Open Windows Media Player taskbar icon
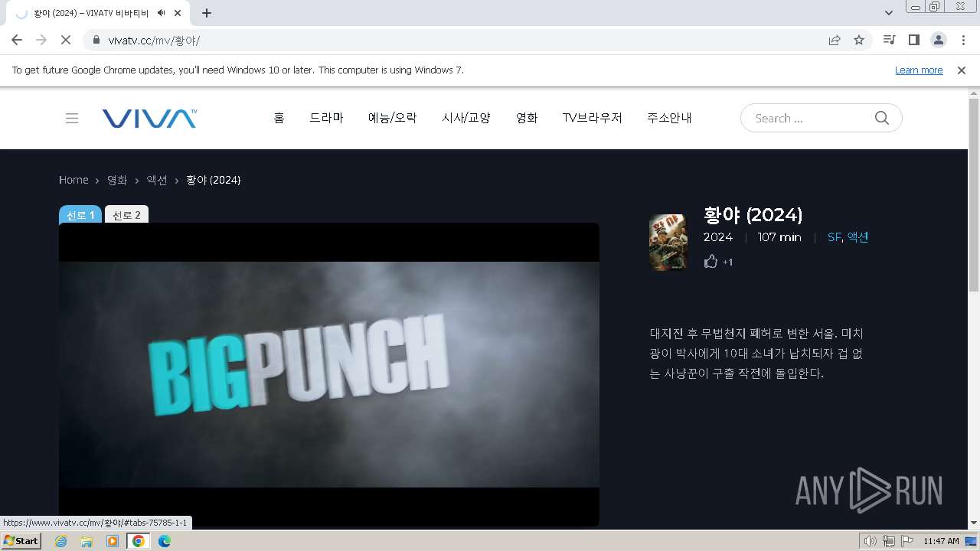The height and width of the screenshot is (551, 980). pos(113,541)
